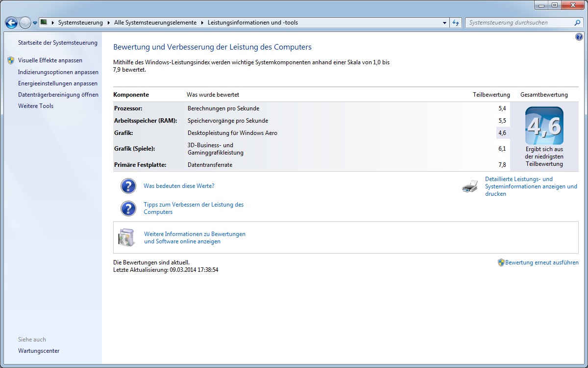Click Berechnungen pro Sekunde text
The image size is (588, 368).
[x=223, y=108]
